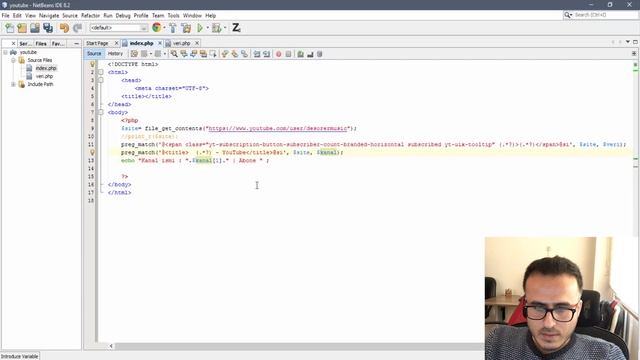Viewport: 640px width, 360px height.
Task: Click left arrow of horizontal scrollbar
Action: click(x=111, y=346)
